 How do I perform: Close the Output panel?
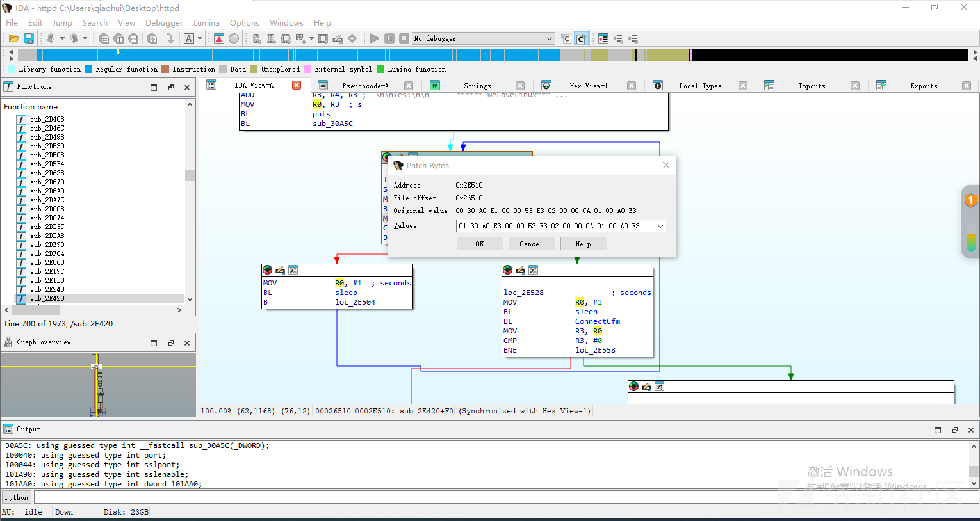point(971,430)
